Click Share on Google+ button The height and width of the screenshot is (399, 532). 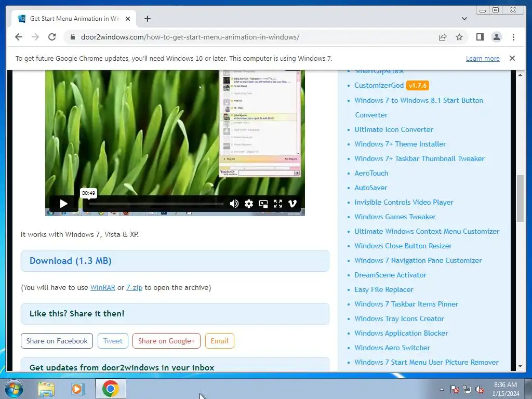(x=166, y=341)
